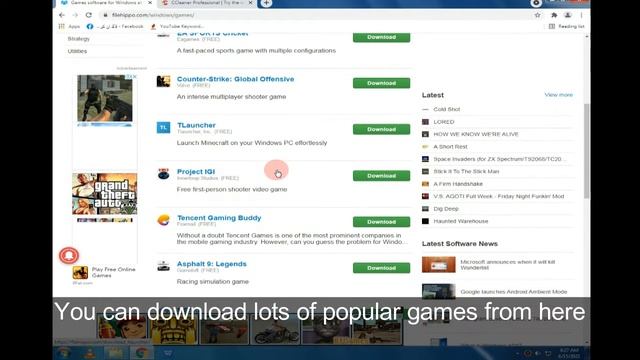Click the Grand Theft Auto ad image
Image resolution: width=640 pixels, height=360 pixels.
point(105,194)
